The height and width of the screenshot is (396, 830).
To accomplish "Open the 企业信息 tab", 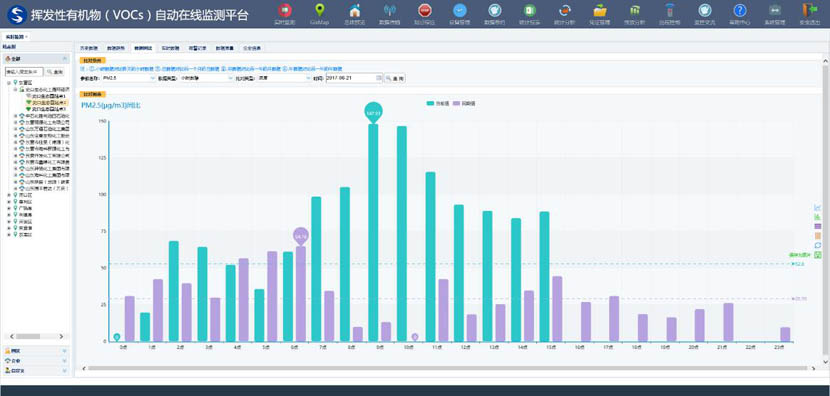I will tap(251, 48).
